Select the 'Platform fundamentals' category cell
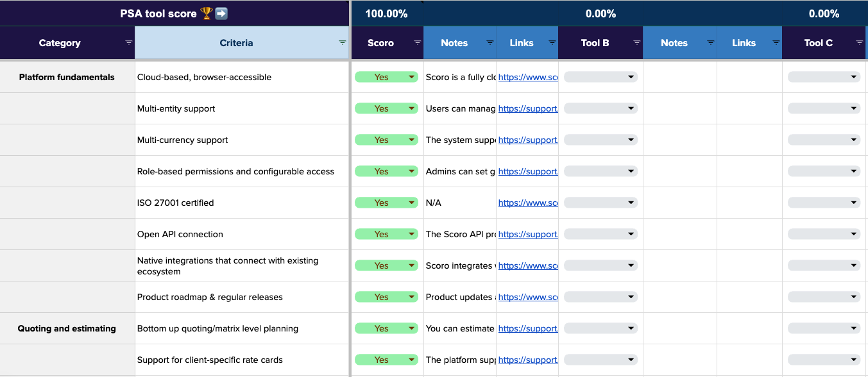This screenshot has width=868, height=377. point(67,77)
